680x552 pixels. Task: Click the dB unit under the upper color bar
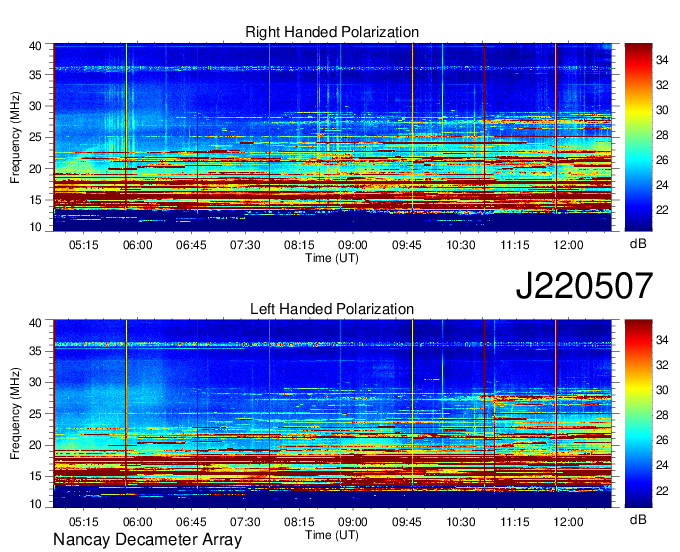[x=638, y=244]
